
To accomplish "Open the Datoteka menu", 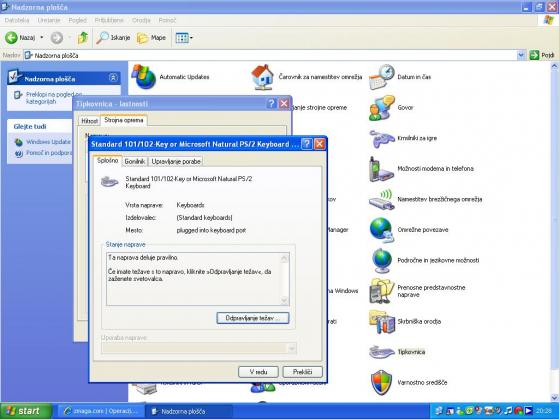I will click(17, 20).
